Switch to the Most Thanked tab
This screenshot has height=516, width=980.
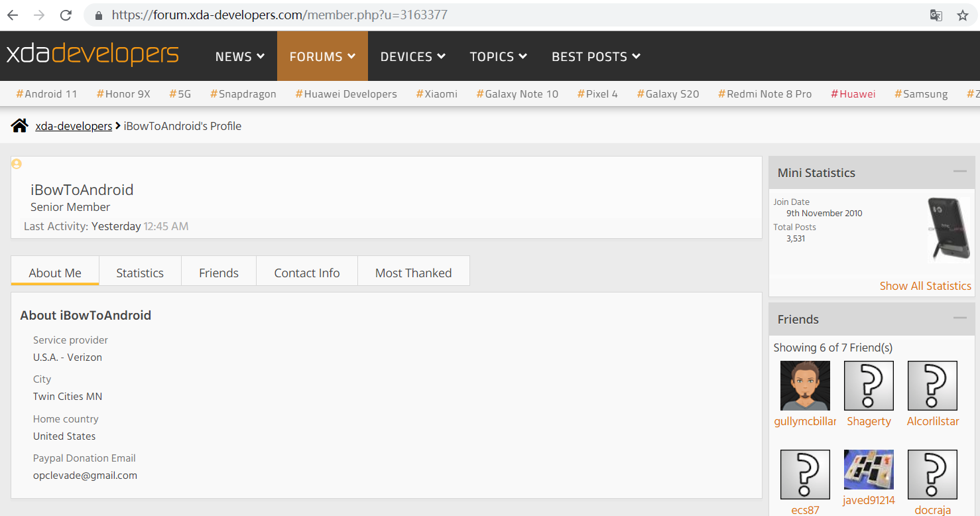(x=414, y=273)
